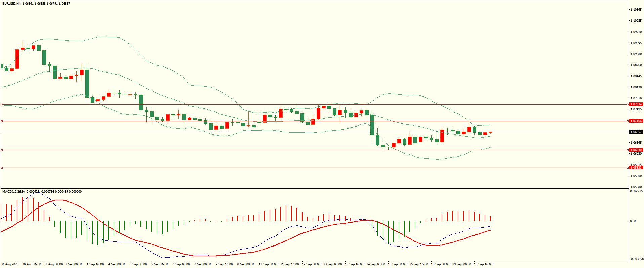
Task: Click the 0.002715 MACD scale value
Action: click(636, 191)
